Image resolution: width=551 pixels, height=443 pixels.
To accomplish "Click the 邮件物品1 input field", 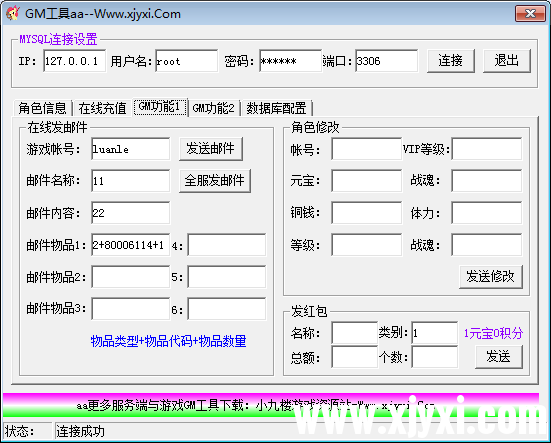I will (130, 245).
